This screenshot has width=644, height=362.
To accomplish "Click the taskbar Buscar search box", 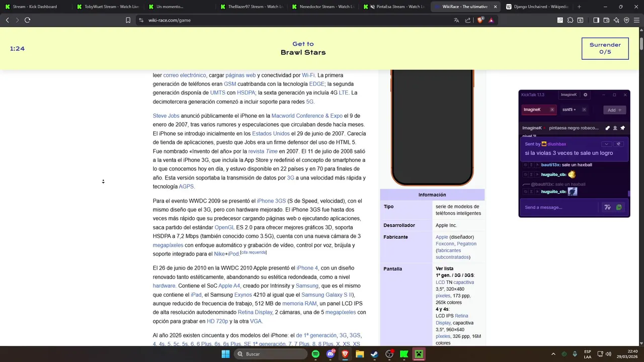I will point(271,354).
